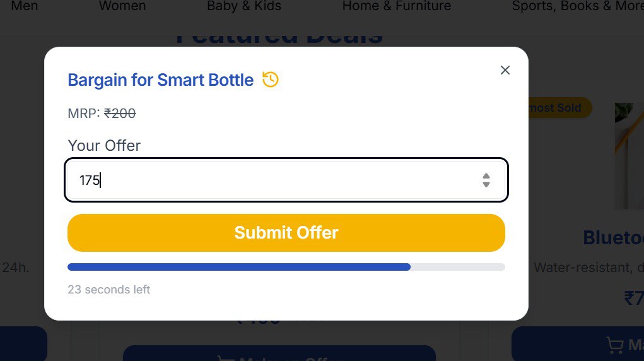Screen dimensions: 644x361
Task: Click the blue countdown progress bar
Action: pos(239,267)
